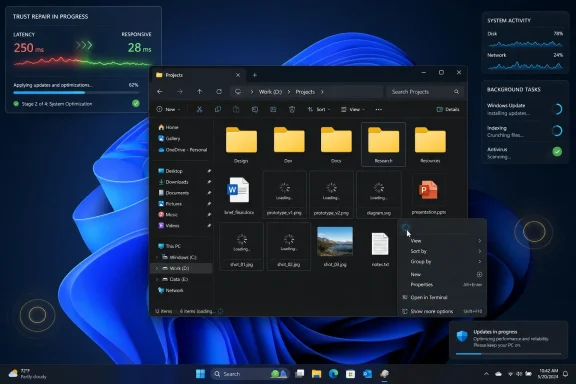
Task: Select the Projects tab
Action: 198,75
